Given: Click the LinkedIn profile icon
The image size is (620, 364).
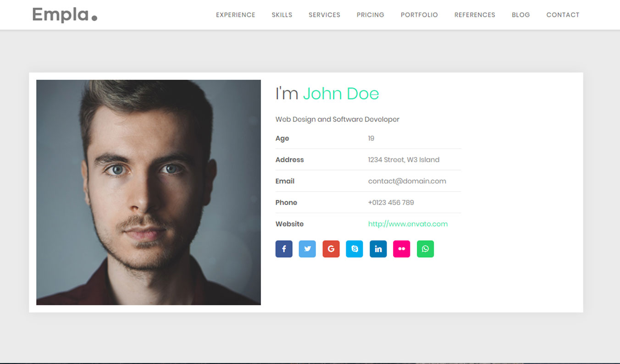Looking at the screenshot, I should (x=378, y=249).
